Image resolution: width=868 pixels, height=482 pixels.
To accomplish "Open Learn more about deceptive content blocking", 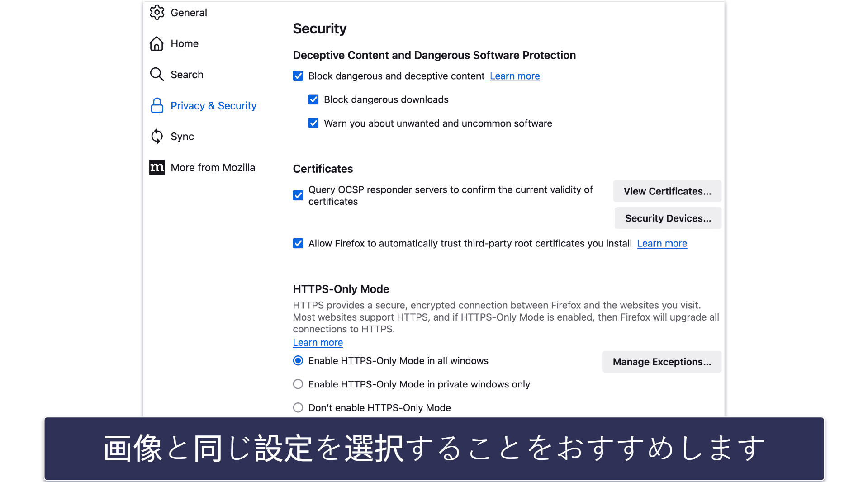I will [x=515, y=76].
